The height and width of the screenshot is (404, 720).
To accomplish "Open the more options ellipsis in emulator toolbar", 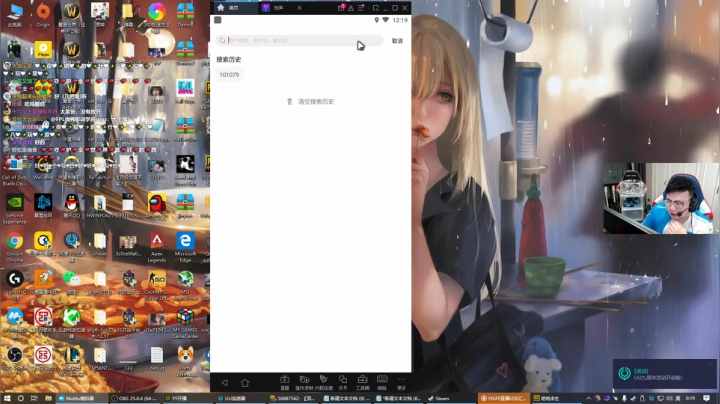I will [402, 382].
